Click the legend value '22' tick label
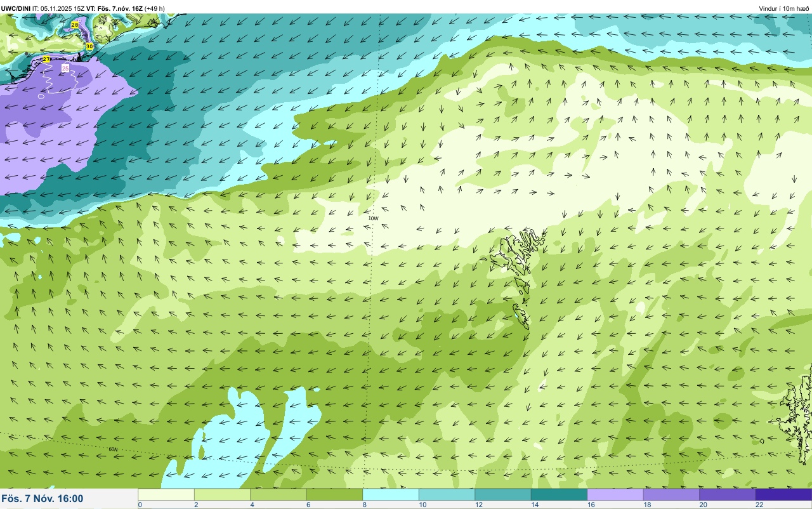 759,505
